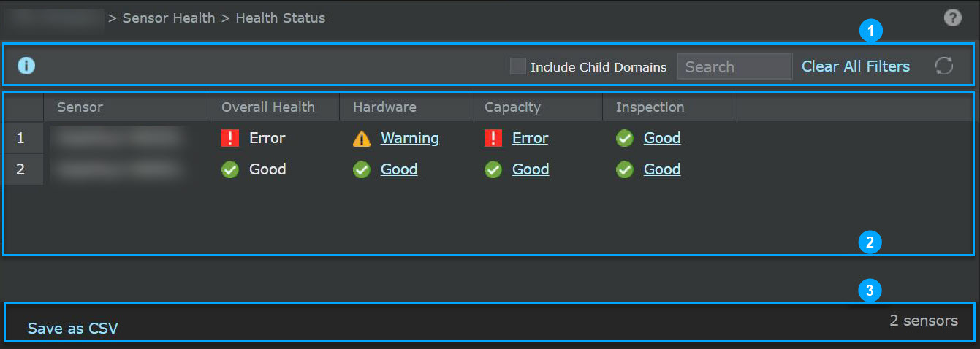Click the Include Child Domains label text
This screenshot has height=349, width=980.
click(599, 67)
